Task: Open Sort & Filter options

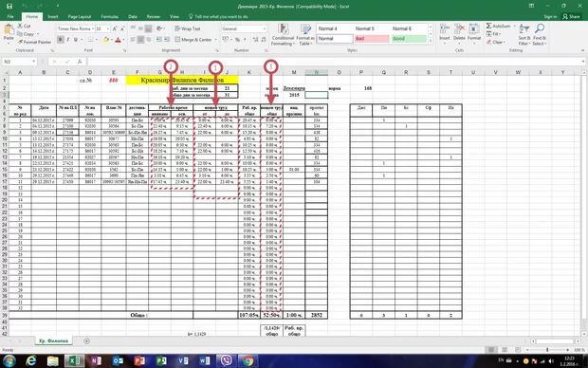Action: [524, 35]
